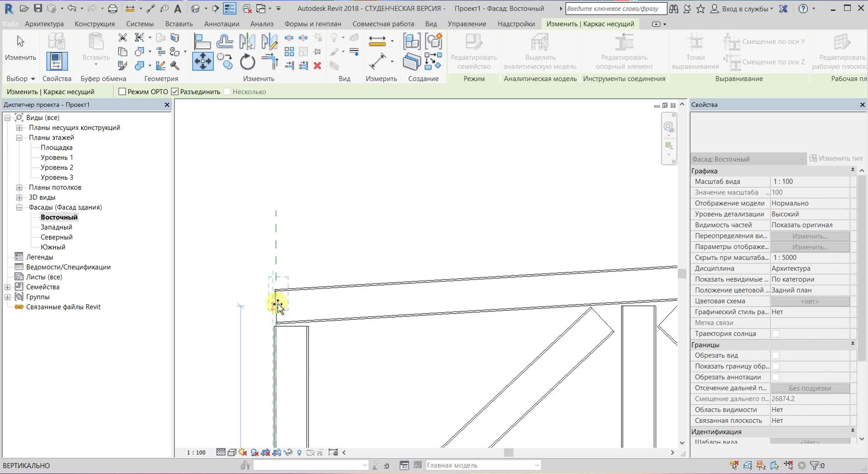Click the keyword search input field
Screen dimensions: 868x474
click(616, 9)
